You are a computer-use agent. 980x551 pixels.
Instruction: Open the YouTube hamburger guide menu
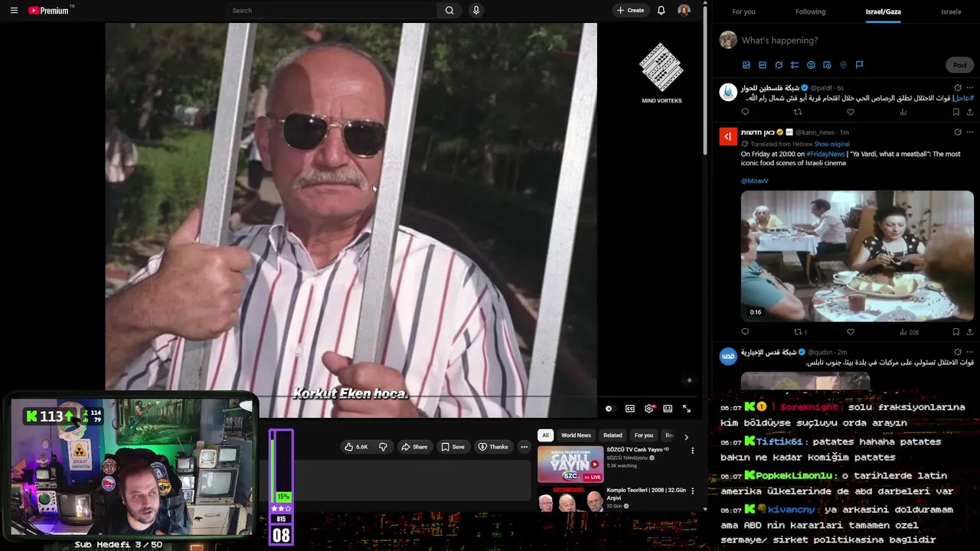pos(14,11)
